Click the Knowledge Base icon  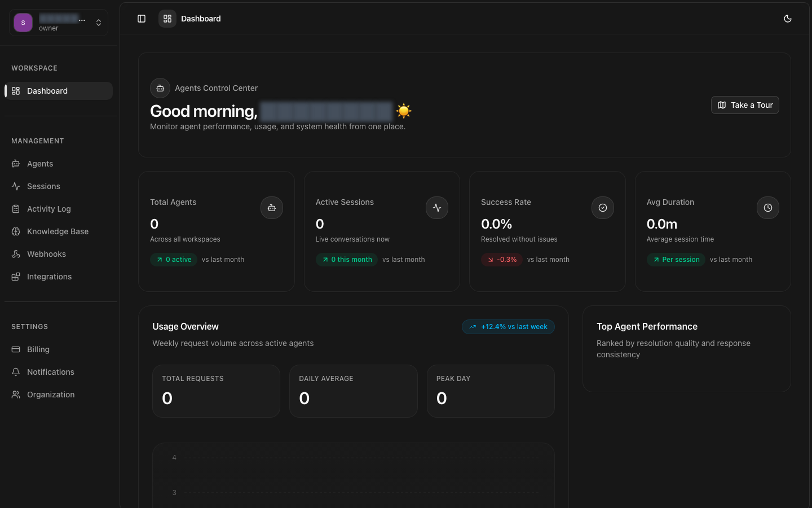[x=16, y=231]
